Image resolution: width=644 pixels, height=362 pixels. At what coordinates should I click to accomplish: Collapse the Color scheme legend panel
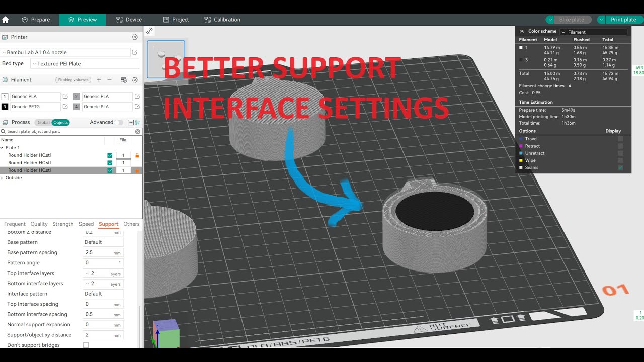pos(522,31)
